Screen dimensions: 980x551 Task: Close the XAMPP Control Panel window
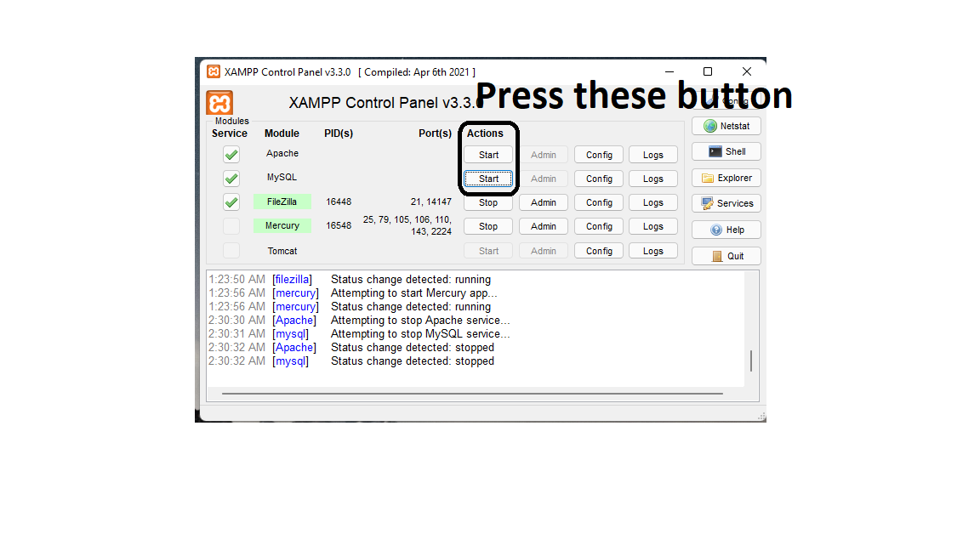[746, 71]
